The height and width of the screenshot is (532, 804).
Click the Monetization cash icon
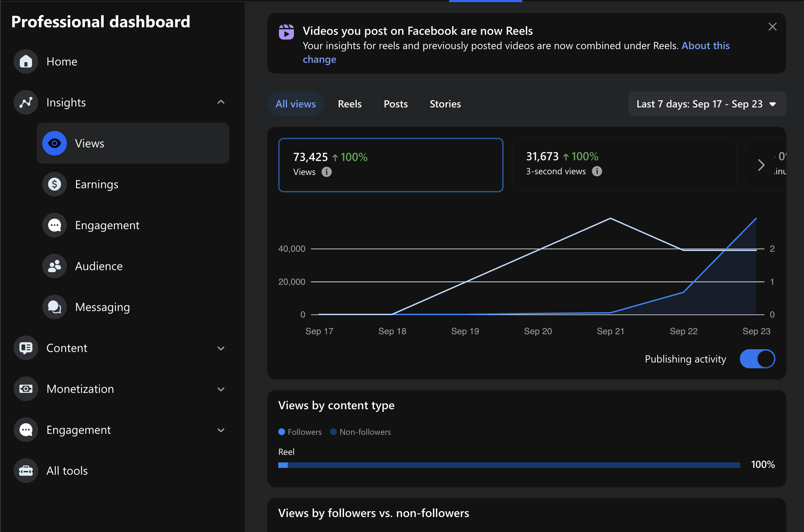(x=26, y=389)
